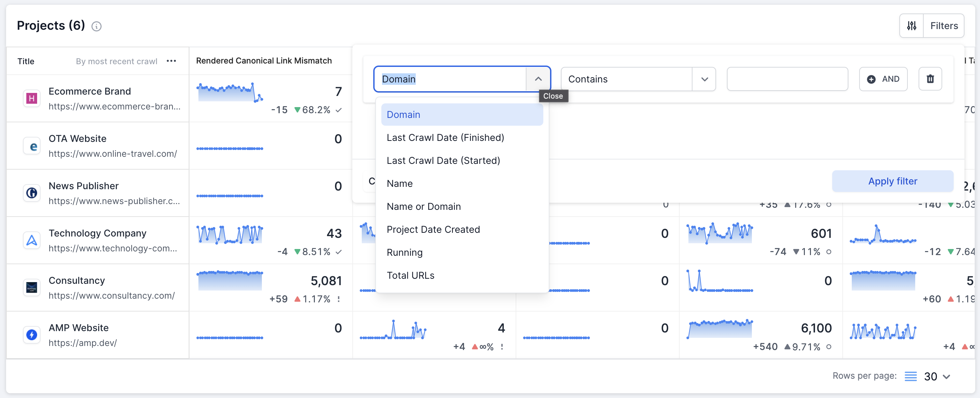980x398 pixels.
Task: Click the info icon beside the Projects heading
Action: pos(96,26)
